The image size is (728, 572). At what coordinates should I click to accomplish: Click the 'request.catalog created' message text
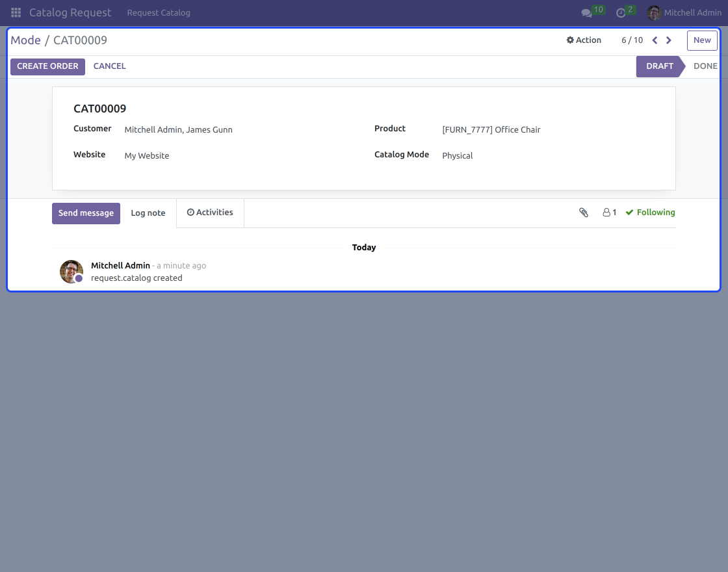click(x=136, y=278)
